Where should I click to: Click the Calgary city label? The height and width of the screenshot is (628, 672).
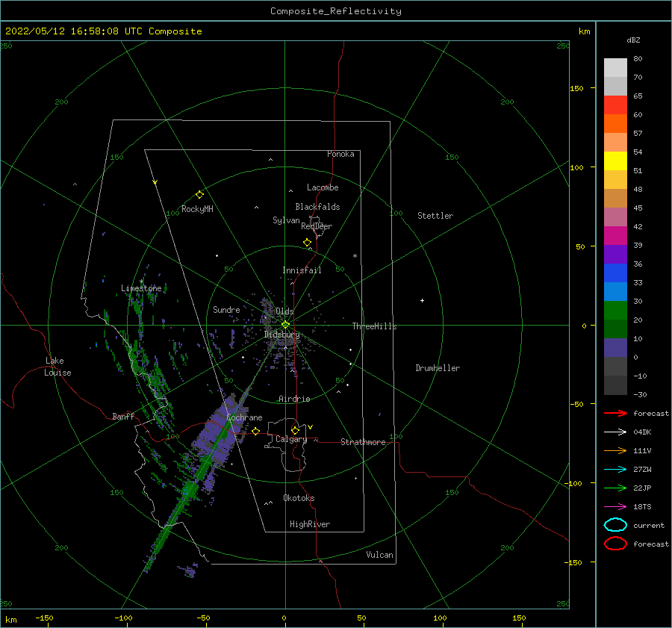click(291, 439)
